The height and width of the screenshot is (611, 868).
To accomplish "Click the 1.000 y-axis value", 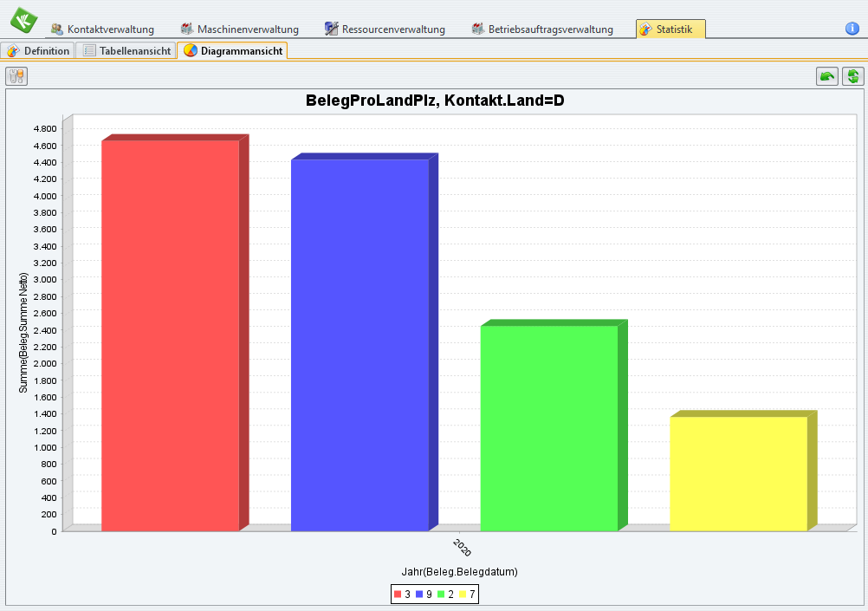I will pyautogui.click(x=45, y=447).
